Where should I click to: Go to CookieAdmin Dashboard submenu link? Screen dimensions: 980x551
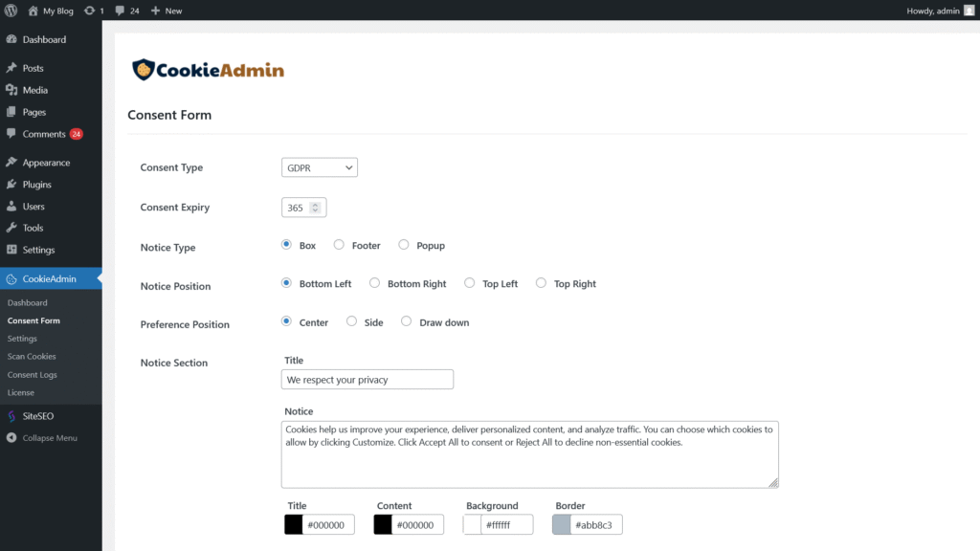28,302
